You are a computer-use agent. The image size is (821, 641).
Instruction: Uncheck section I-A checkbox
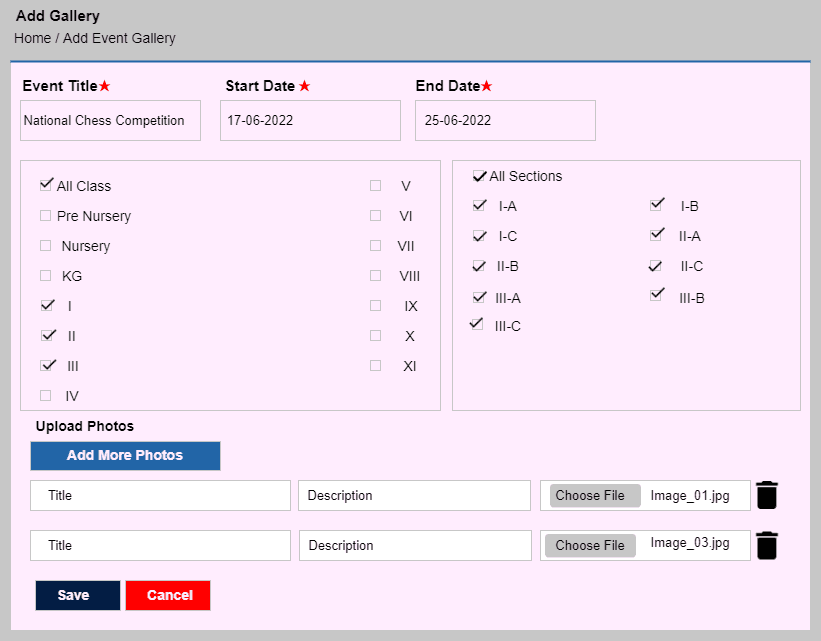tap(479, 205)
